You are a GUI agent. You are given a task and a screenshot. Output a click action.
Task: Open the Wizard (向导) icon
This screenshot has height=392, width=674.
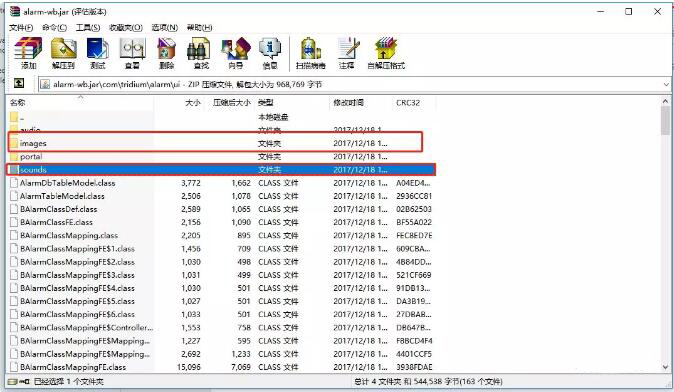236,53
